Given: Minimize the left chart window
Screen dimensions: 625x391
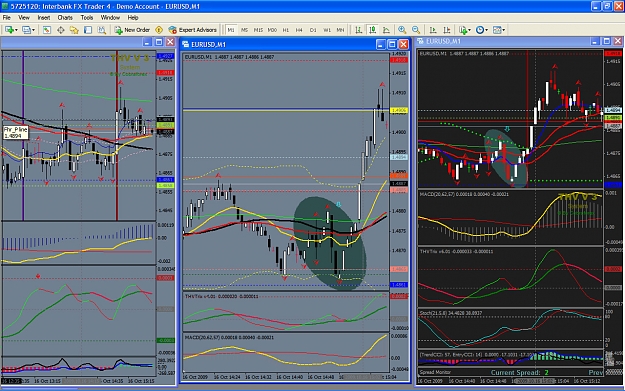Looking at the screenshot, I should click(147, 42).
